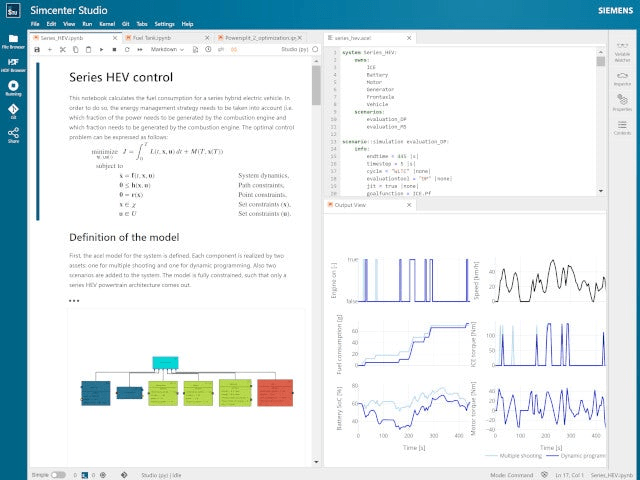Image resolution: width=640 pixels, height=480 pixels.
Task: Save the notebook with the save icon
Action: tap(37, 49)
